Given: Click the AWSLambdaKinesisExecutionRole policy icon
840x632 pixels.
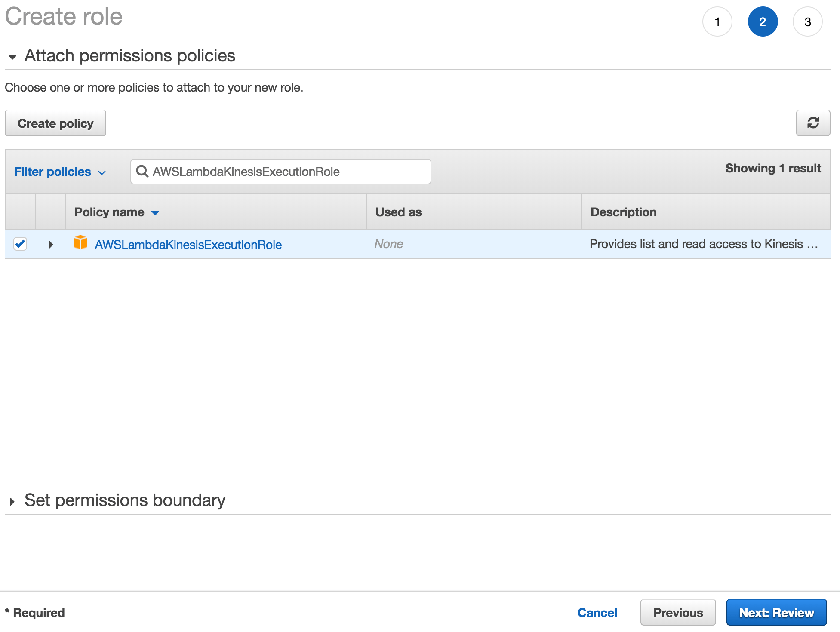Looking at the screenshot, I should 80,244.
